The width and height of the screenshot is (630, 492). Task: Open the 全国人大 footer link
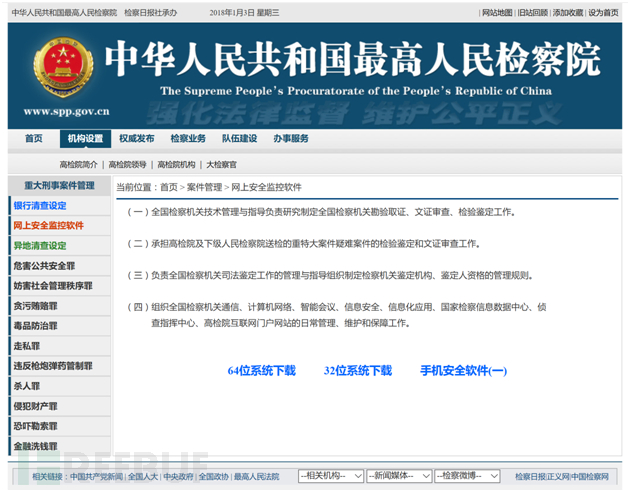pos(143,477)
